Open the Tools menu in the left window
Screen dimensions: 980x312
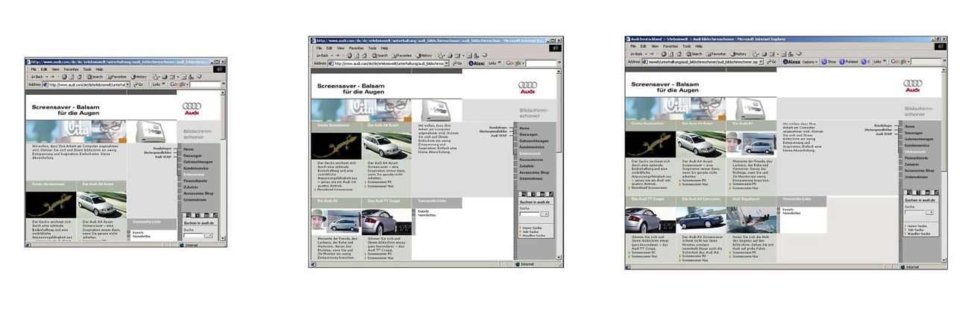click(x=87, y=69)
